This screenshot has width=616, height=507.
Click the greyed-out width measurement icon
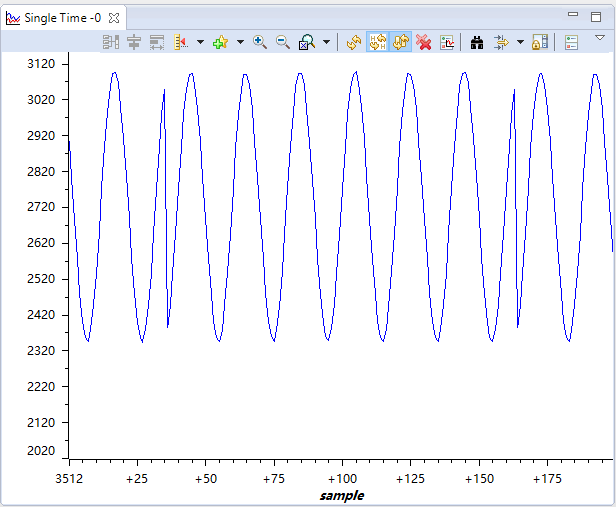[x=157, y=42]
